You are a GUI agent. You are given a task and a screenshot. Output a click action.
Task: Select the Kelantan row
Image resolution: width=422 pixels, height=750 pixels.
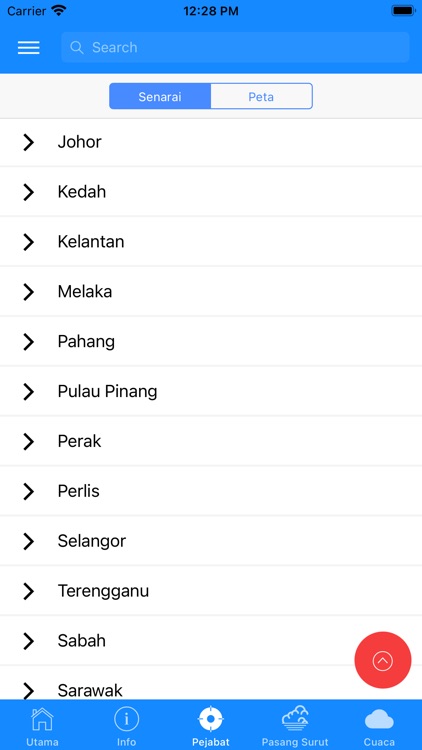[x=211, y=242]
